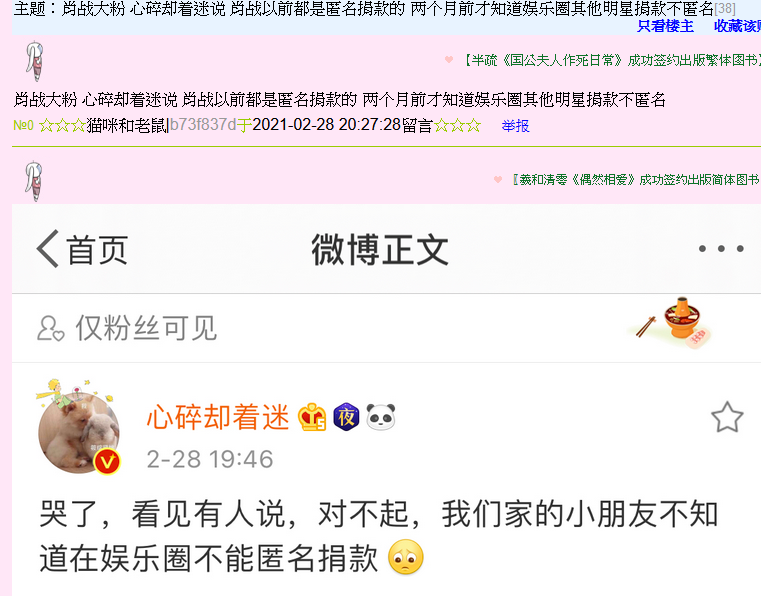Viewport: 761px width, 596px height.
Task: Click the second reply's avatar icon
Action: click(x=34, y=181)
